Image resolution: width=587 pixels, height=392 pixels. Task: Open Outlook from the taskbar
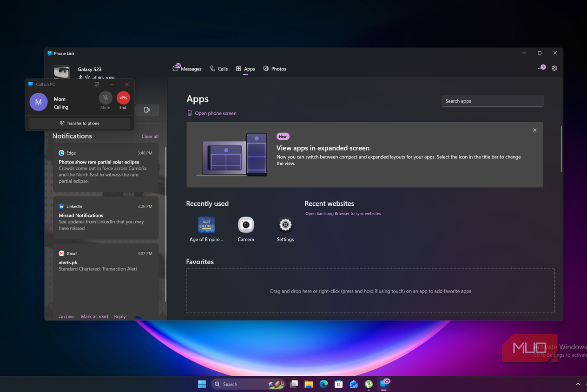point(354,384)
